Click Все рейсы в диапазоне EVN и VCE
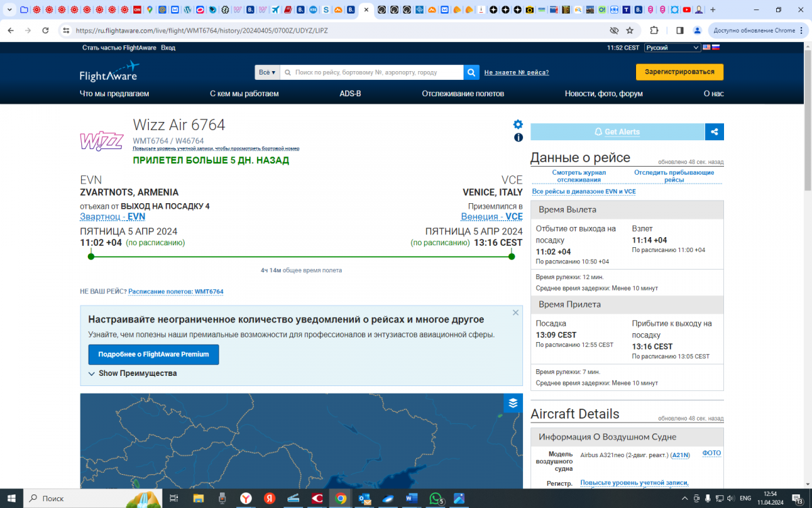The width and height of the screenshot is (812, 508). [584, 192]
